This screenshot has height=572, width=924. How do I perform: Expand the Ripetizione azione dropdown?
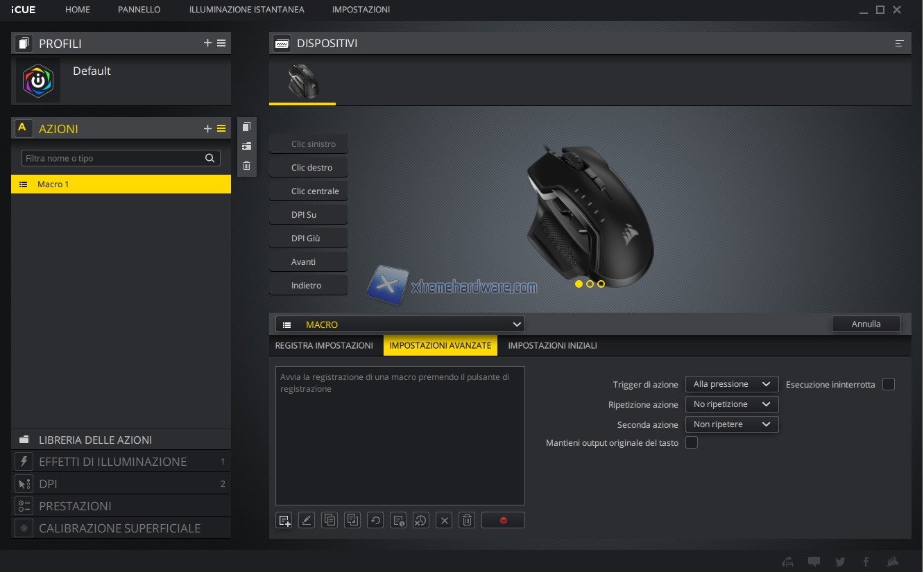[731, 404]
